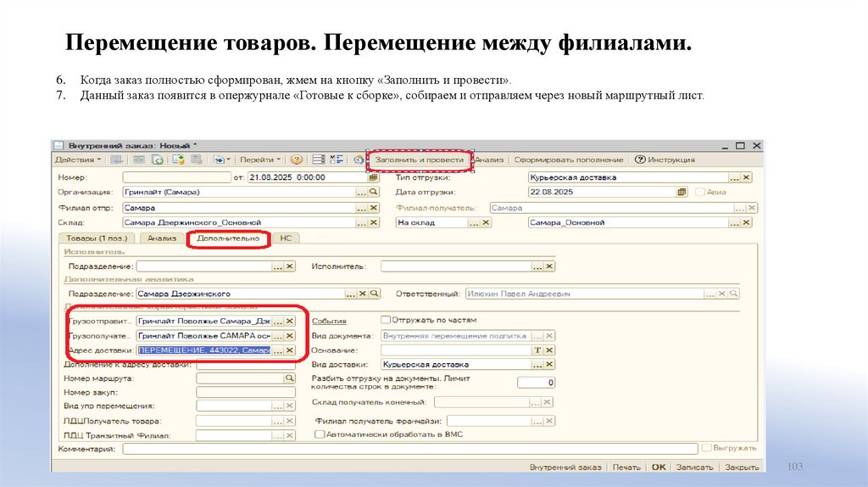Click the Печать button
Image resolution: width=868 pixels, height=487 pixels.
tap(626, 467)
